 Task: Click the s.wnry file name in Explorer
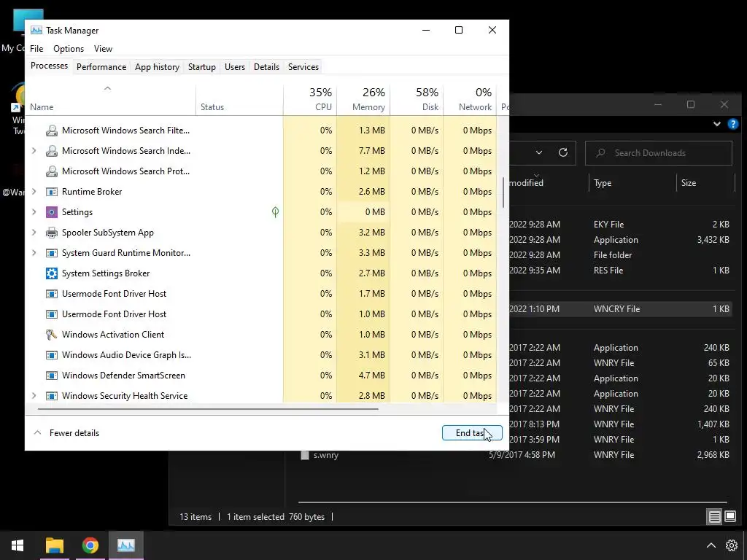pyautogui.click(x=326, y=455)
